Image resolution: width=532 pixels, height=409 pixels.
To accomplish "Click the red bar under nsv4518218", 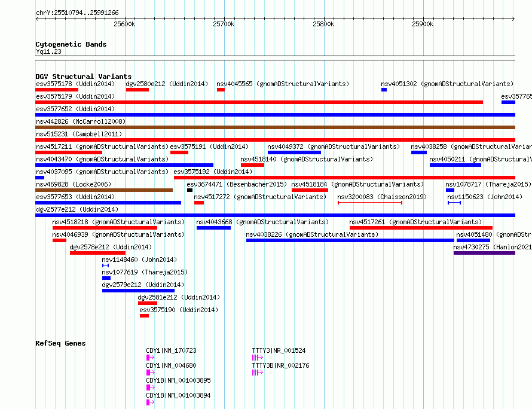I will pos(105,228).
